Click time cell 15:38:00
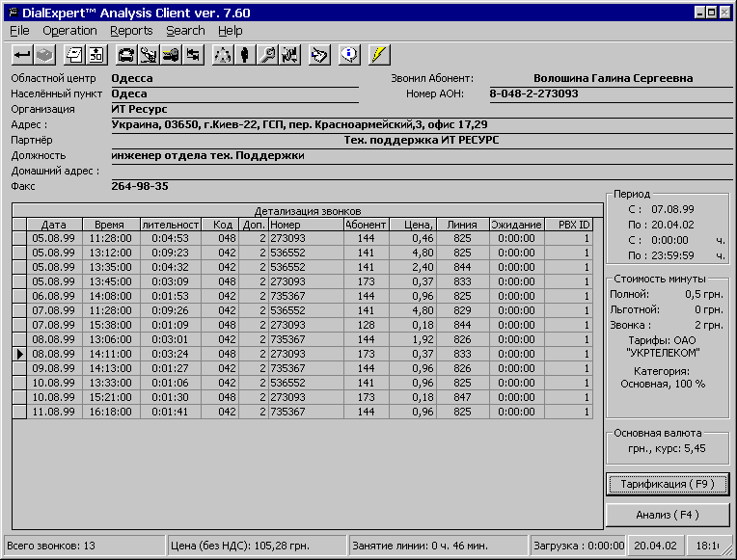This screenshot has height=560, width=737. [x=111, y=325]
